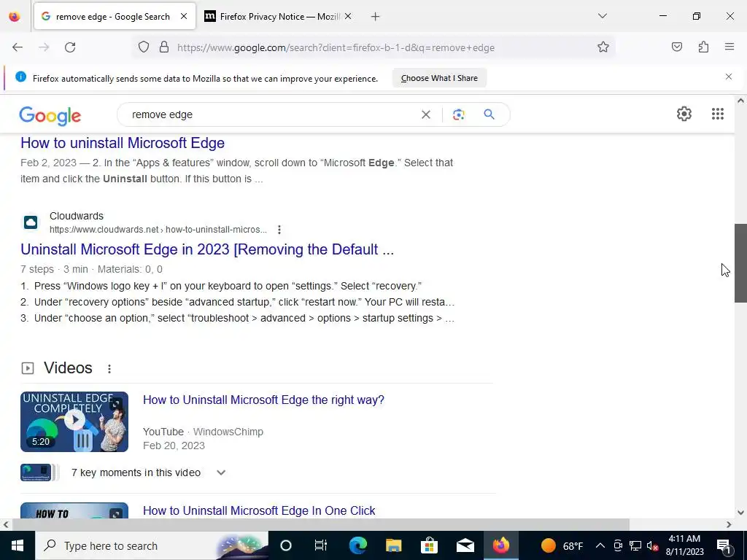Open the Firefox application menu (hamburger)
The image size is (747, 560).
pos(729,47)
